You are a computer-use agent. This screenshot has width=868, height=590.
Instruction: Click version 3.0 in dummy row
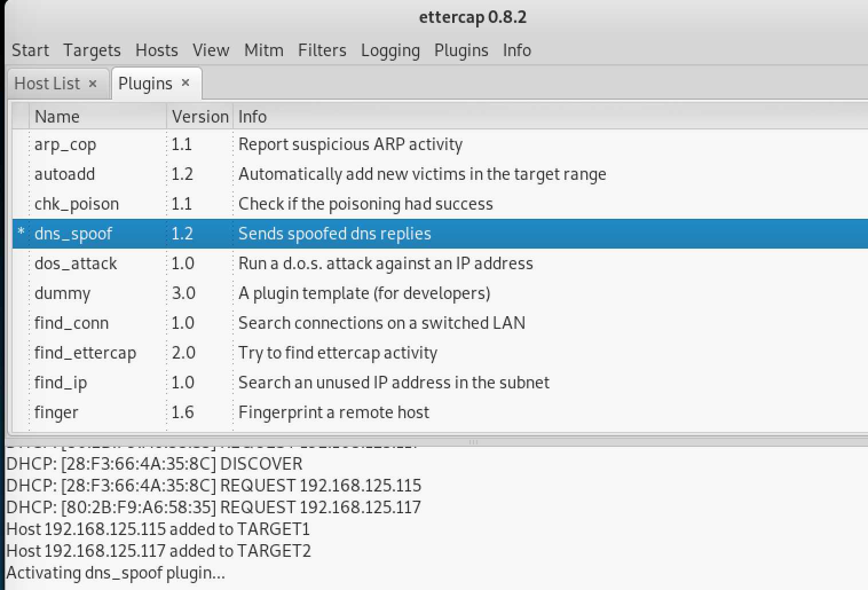point(183,293)
